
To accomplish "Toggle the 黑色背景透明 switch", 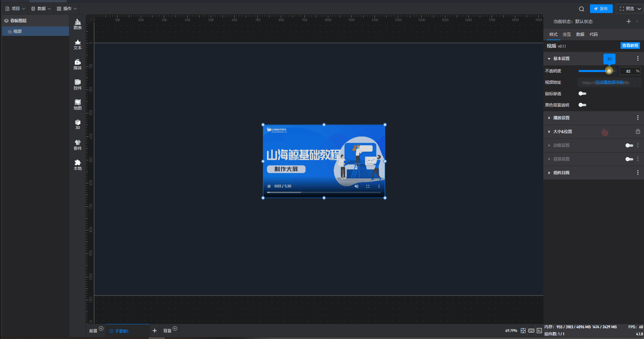I will [583, 105].
